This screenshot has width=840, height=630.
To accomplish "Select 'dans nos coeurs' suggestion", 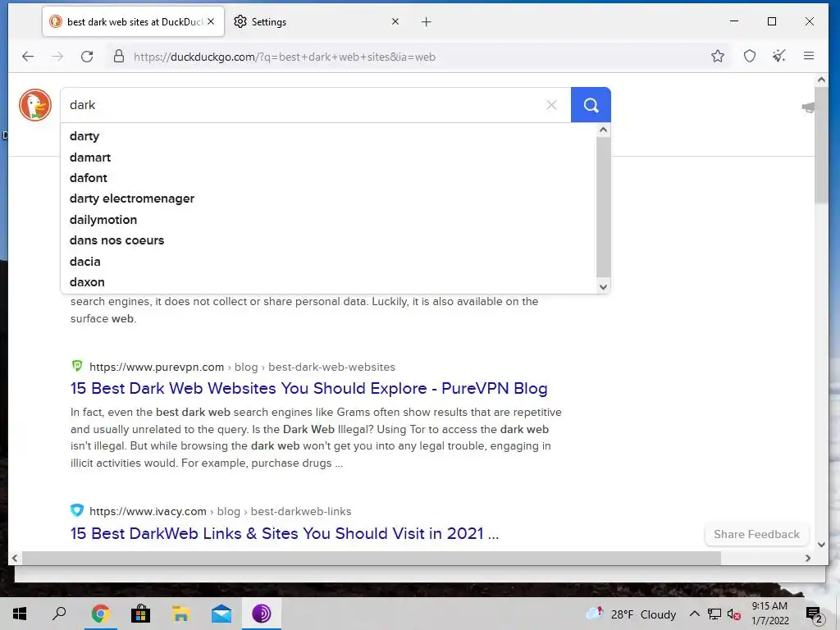I will (x=116, y=240).
